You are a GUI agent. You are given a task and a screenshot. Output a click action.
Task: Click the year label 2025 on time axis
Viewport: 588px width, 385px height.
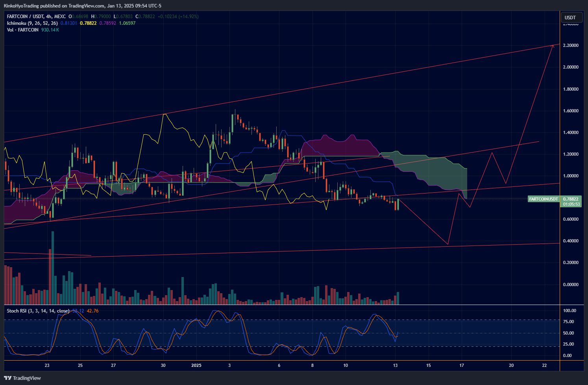click(x=196, y=365)
